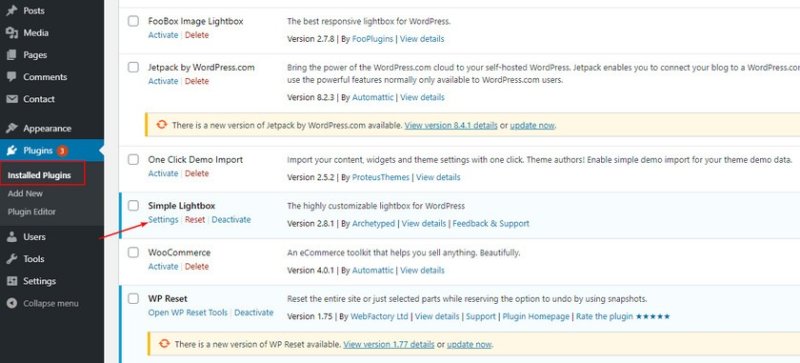Screen dimensions: 800x363
Task: Select the Jetpack by WordPress.com checkbox
Action: [133, 67]
